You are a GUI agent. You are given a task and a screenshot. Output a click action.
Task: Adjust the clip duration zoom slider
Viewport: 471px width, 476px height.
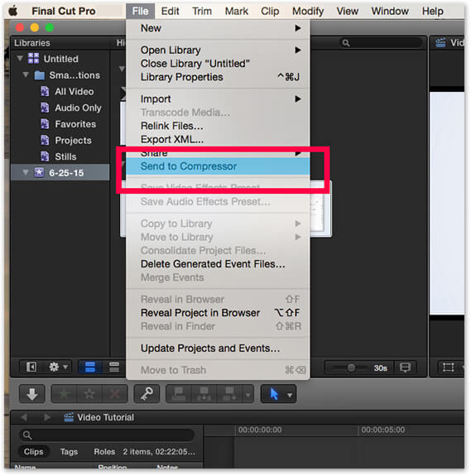point(351,368)
